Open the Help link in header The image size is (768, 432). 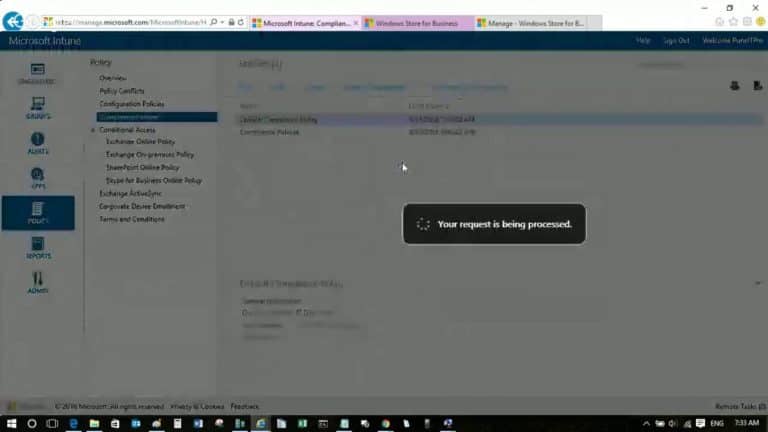[643, 41]
